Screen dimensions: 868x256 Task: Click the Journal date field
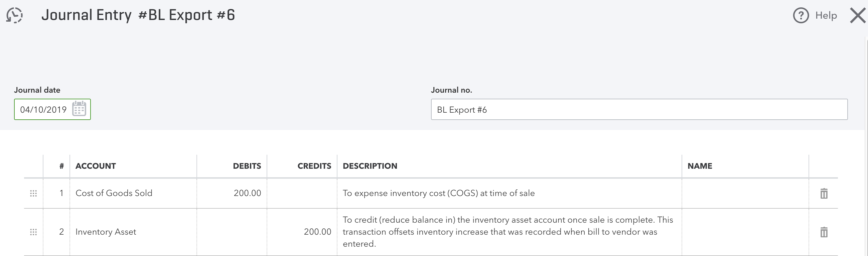[43, 110]
